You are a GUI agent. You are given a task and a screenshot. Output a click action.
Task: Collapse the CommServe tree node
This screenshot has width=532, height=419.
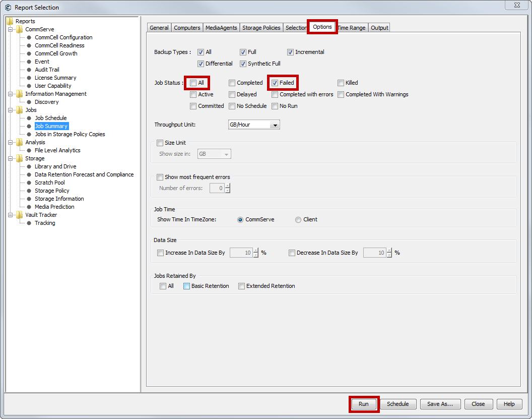pyautogui.click(x=10, y=30)
